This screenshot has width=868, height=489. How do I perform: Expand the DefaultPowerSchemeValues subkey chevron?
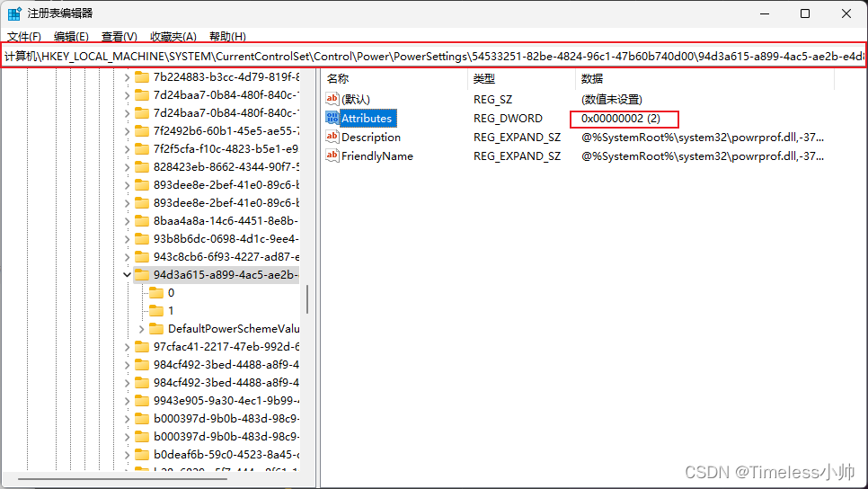point(141,329)
